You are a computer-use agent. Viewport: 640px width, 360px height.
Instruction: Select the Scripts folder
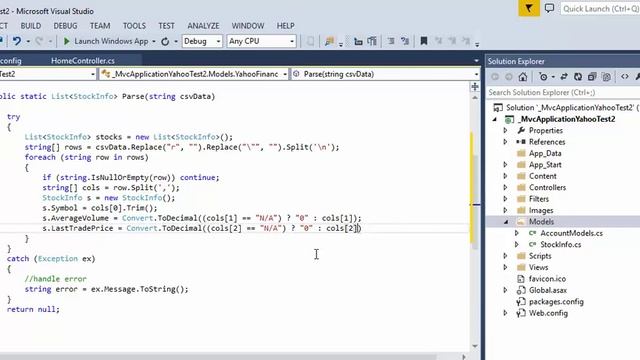(540, 256)
